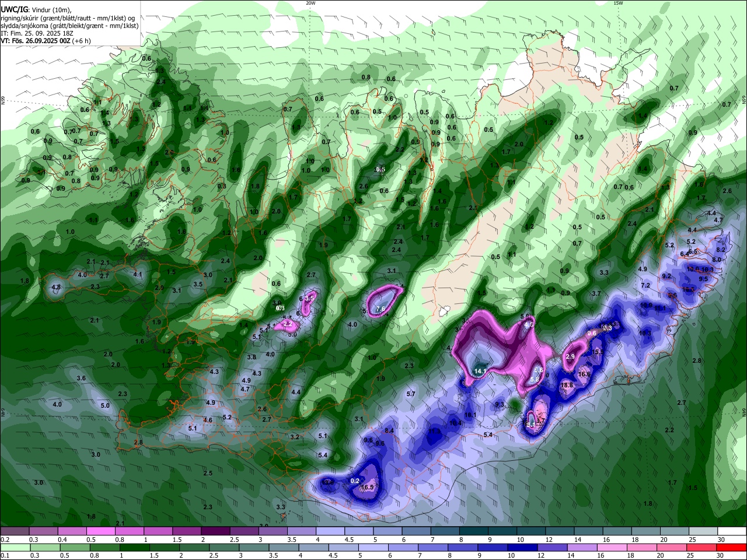Screen dimensions: 747x560
Task: Click the mauve 0.2 swatch in the upper legend row
Action: tap(14, 531)
